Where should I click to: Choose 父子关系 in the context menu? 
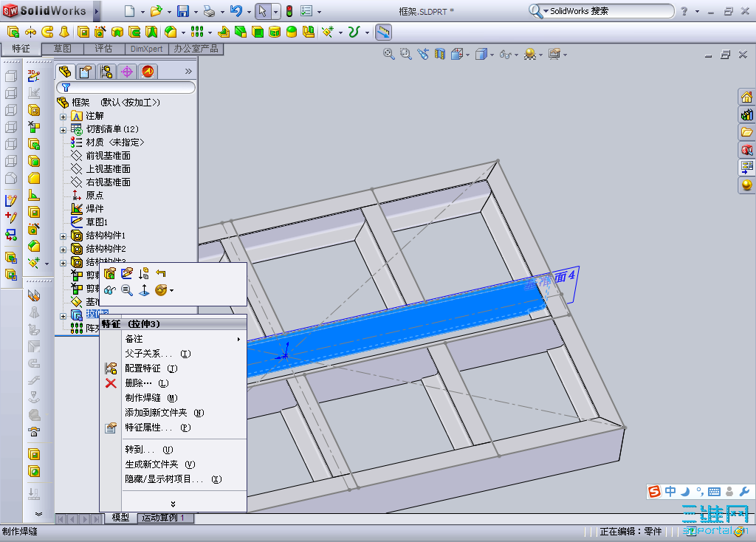coord(174,354)
